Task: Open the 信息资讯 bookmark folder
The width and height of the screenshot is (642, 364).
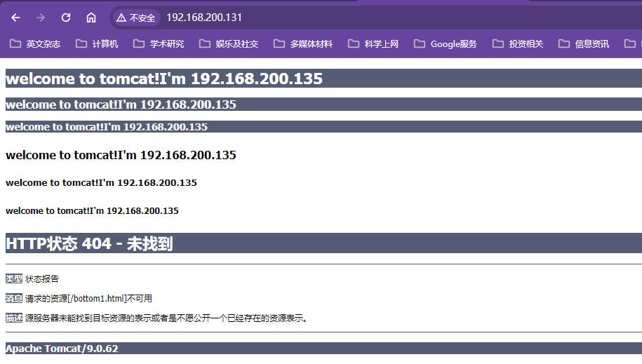Action: coord(584,44)
